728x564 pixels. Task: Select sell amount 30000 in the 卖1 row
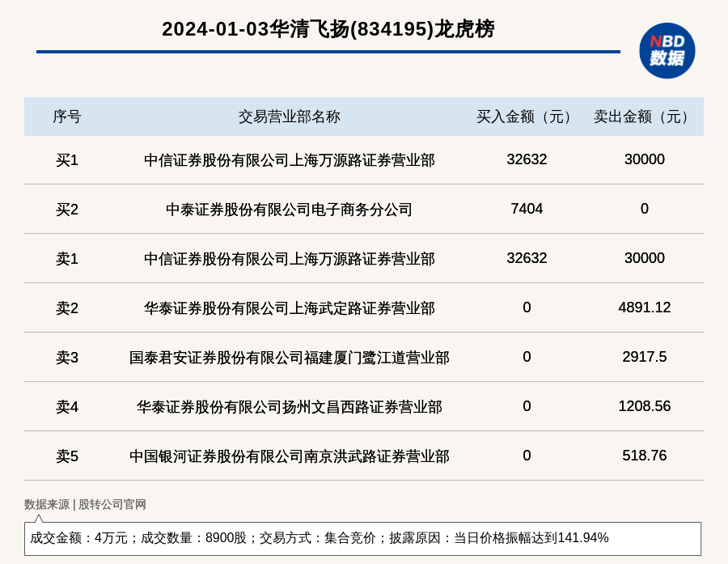645,258
